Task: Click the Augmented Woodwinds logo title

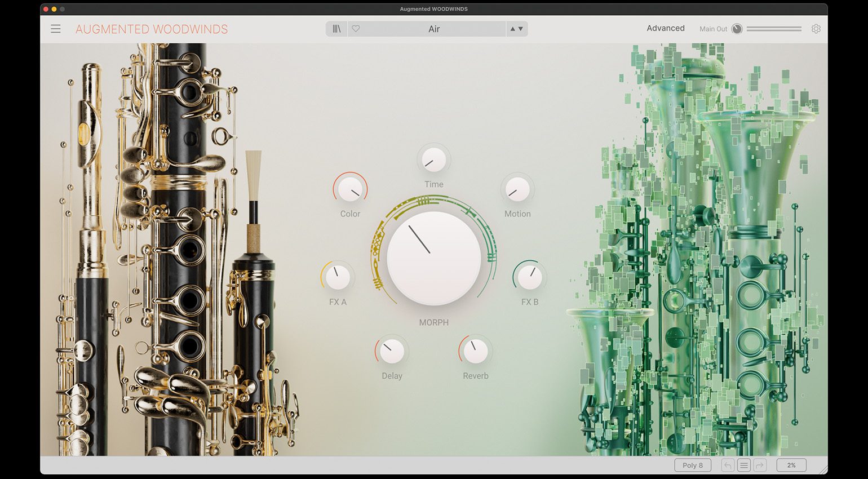Action: click(x=152, y=29)
